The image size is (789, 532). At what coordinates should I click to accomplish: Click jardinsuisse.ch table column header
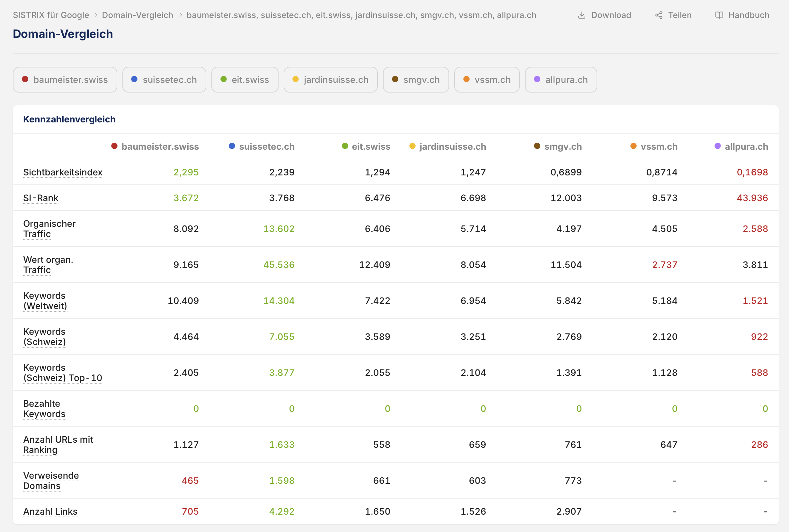[448, 146]
